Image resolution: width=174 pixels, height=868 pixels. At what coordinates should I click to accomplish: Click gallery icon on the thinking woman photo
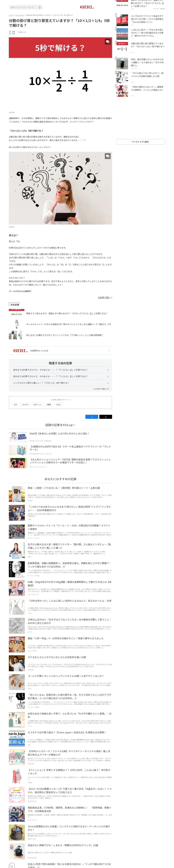point(107,156)
